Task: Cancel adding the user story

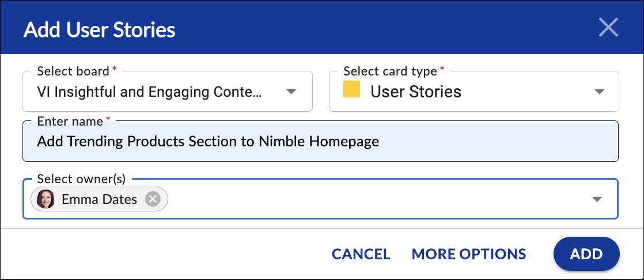Action: (x=361, y=253)
